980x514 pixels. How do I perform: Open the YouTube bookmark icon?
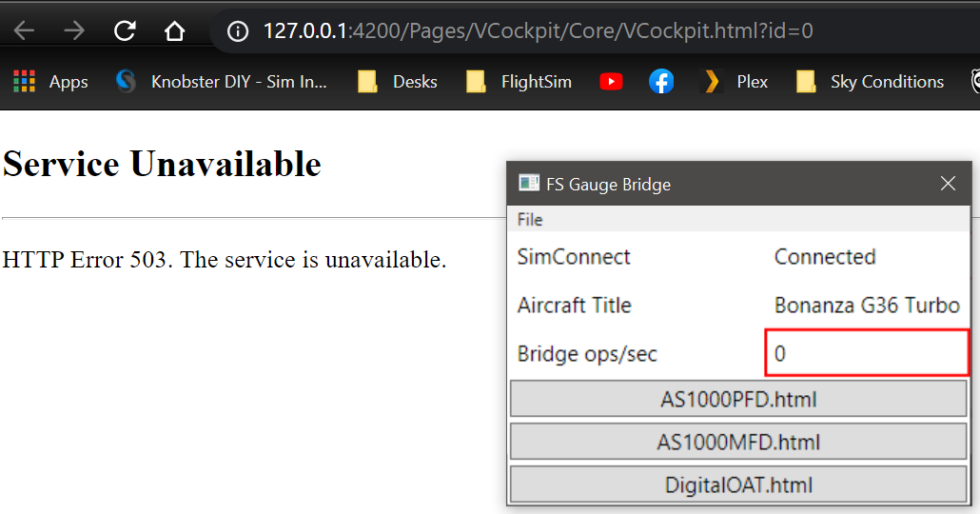click(611, 82)
